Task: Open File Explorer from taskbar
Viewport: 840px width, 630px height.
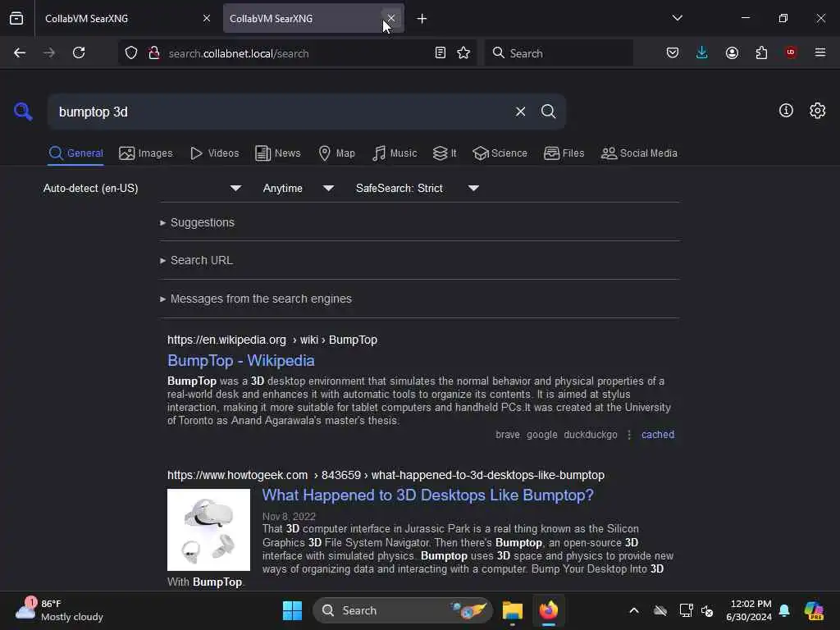Action: [x=512, y=610]
